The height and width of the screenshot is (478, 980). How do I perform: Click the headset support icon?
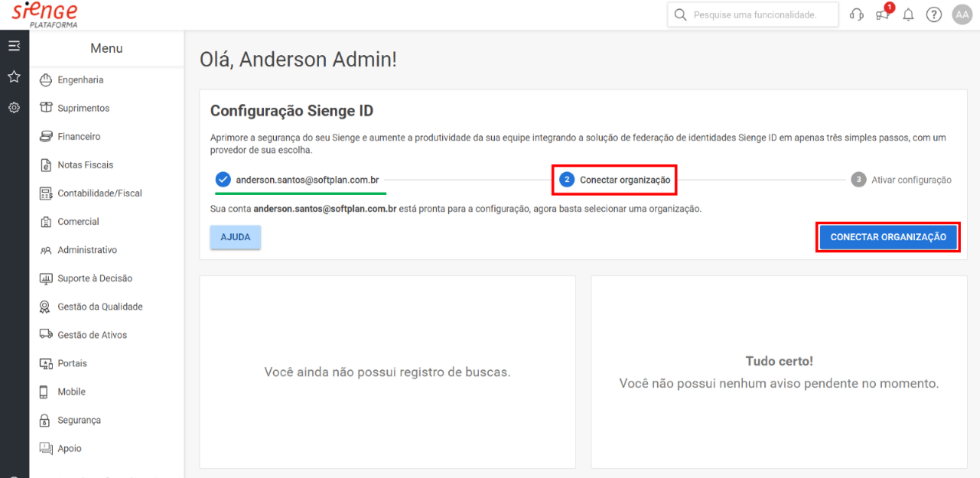[856, 14]
